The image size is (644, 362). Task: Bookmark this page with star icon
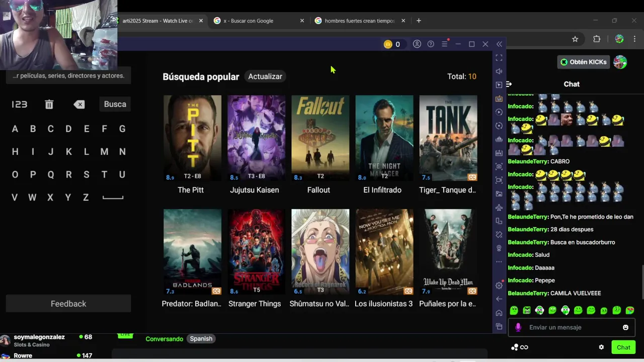coord(575,39)
